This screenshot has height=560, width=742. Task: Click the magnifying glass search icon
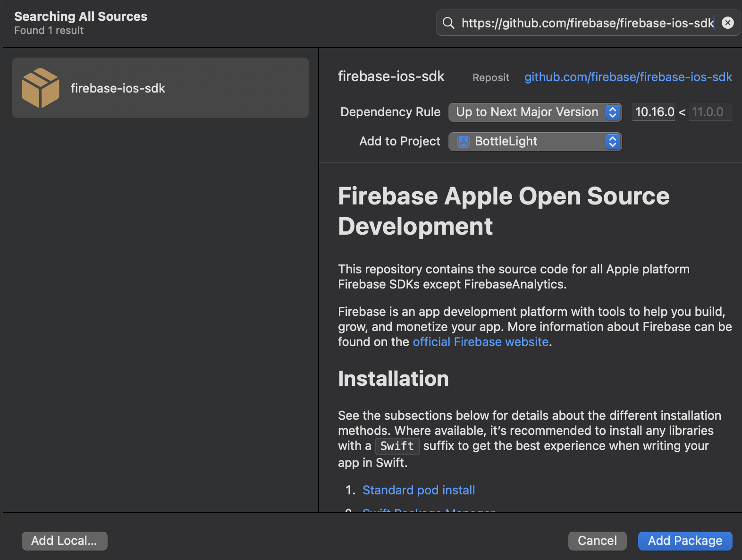(448, 23)
